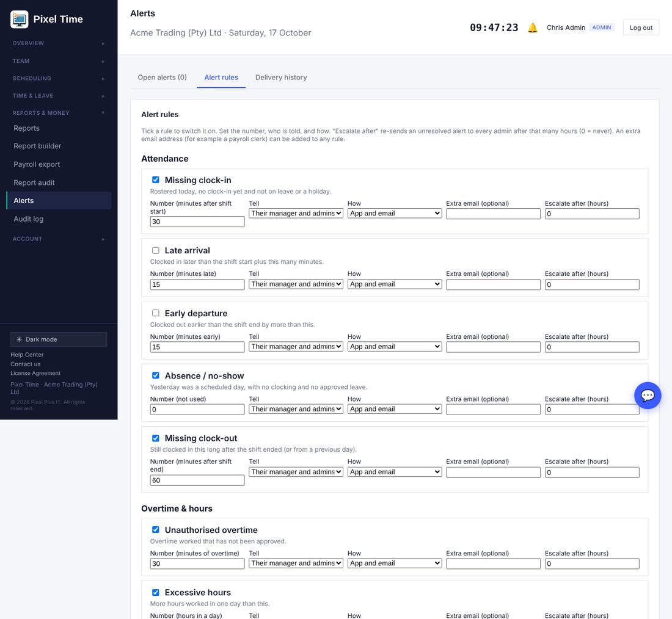Open the Report audit page
This screenshot has width=672, height=619.
tap(59, 183)
